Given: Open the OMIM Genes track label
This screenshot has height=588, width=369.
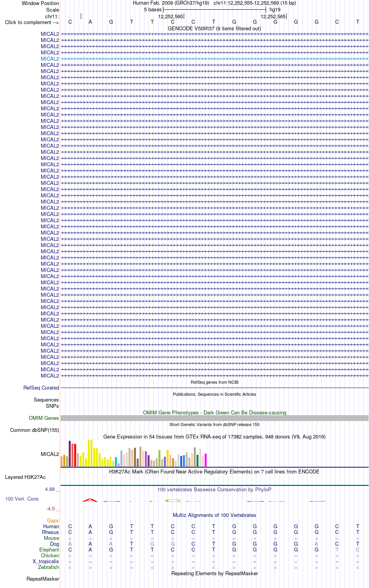Looking at the screenshot, I should point(44,418).
